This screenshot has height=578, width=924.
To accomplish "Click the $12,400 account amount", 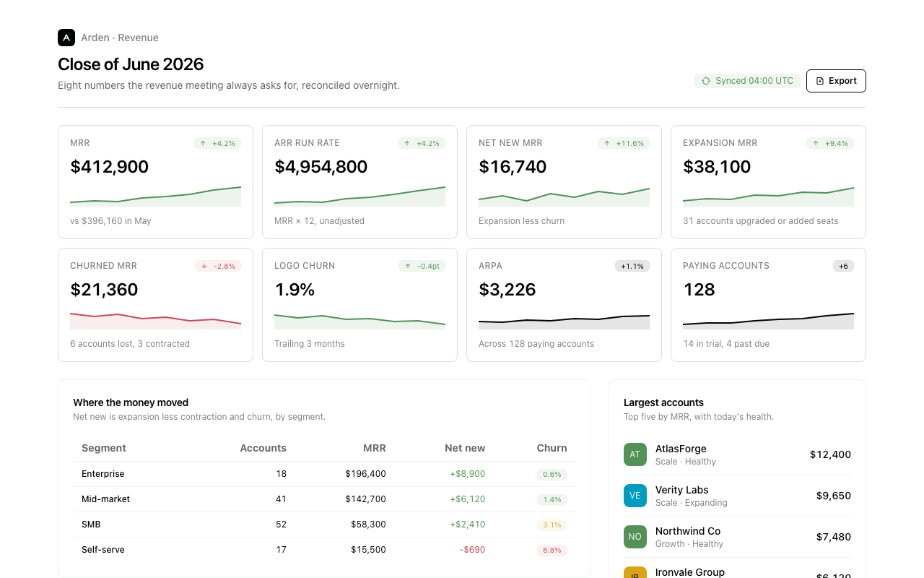I will coord(830,454).
